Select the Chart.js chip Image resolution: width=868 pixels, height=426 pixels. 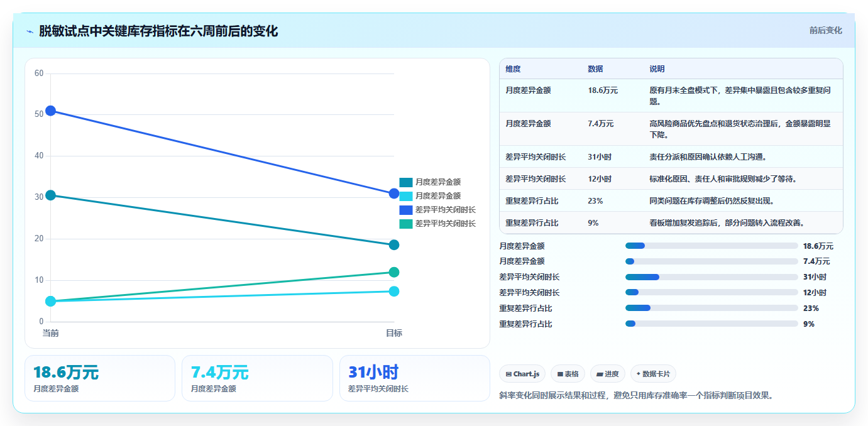point(522,374)
